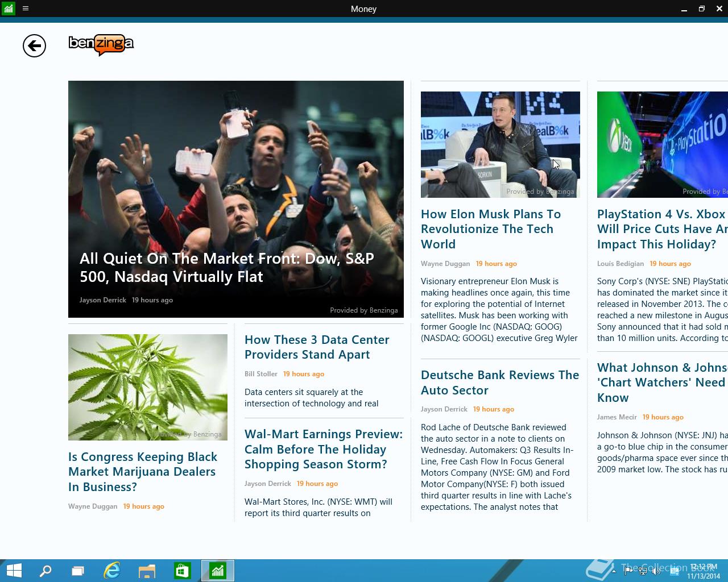Open 'How These 3 Data Center Providers' article
The image size is (728, 582).
pyautogui.click(x=317, y=347)
